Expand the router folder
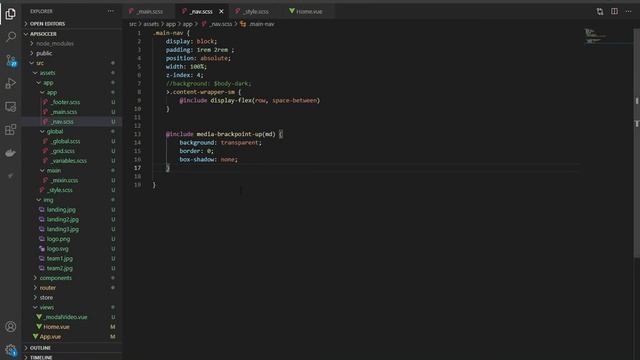Viewport: 640px width, 360px height. click(x=48, y=288)
